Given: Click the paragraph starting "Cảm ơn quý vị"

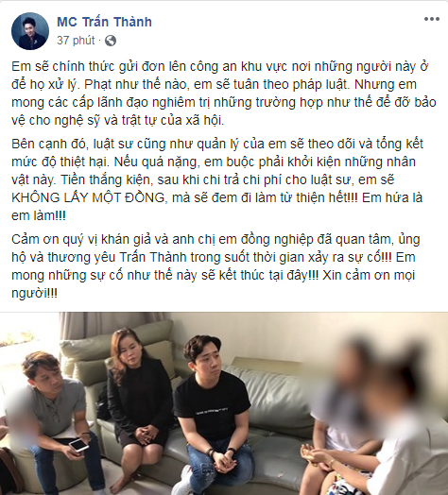Looking at the screenshot, I should pyautogui.click(x=215, y=266).
